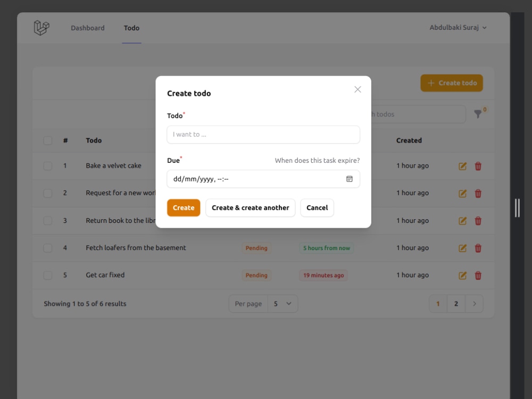Click the Pending badge for Fetch loafers
The width and height of the screenshot is (532, 399).
(256, 248)
